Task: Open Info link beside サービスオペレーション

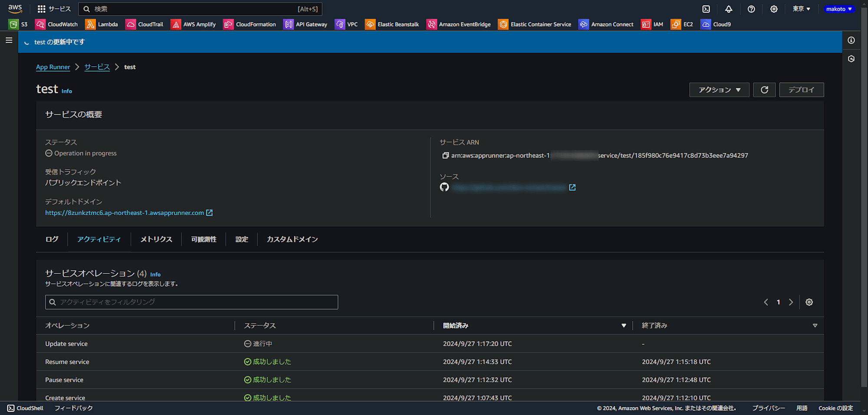Action: tap(155, 274)
